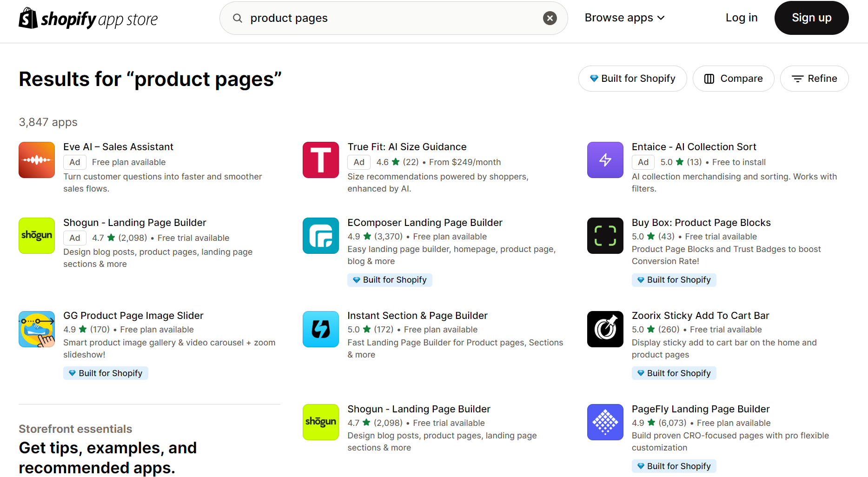
Task: Click Built for Shopify badge under PageFly
Action: (x=674, y=466)
